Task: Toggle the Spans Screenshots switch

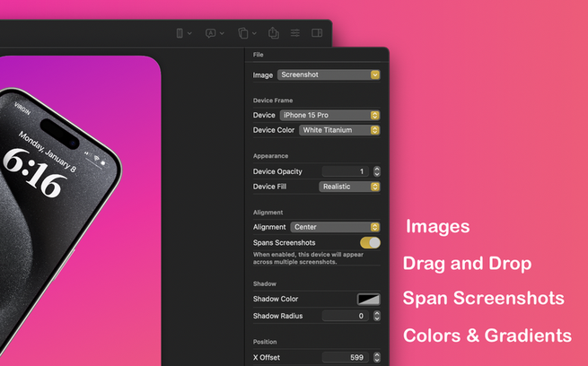Action: coord(370,243)
